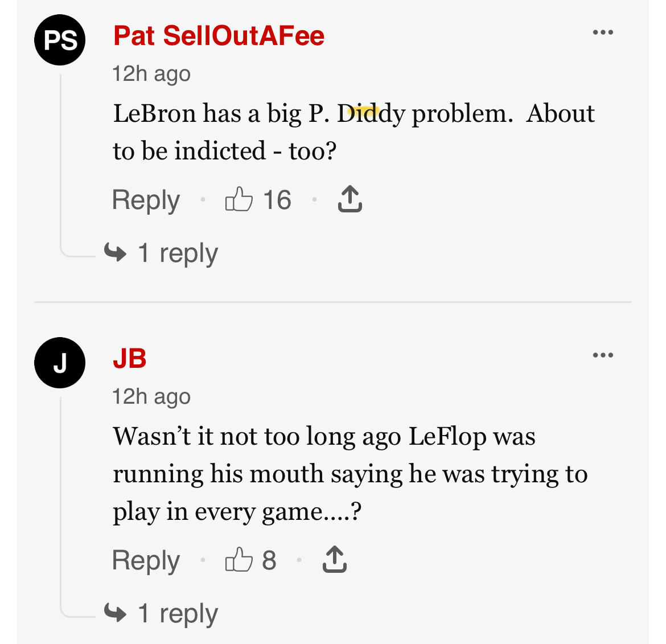
Task: Click the 8 likes count
Action: pyautogui.click(x=269, y=560)
